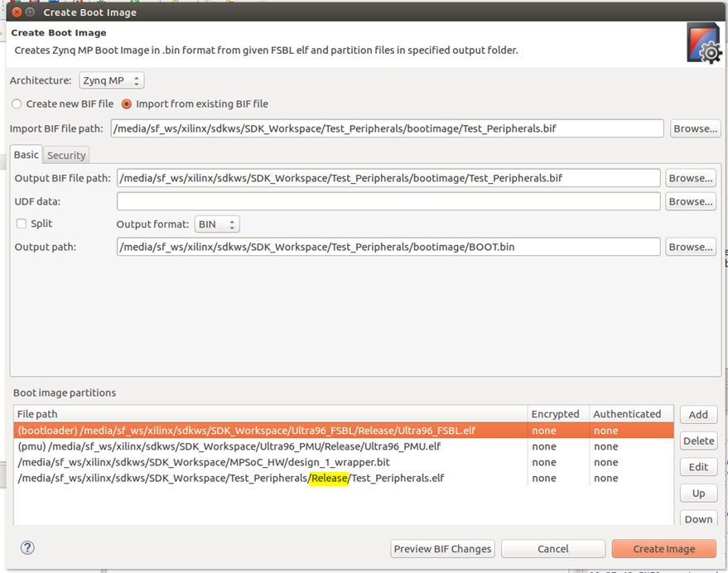This screenshot has width=728, height=573.
Task: Click Authenticated value of design_1_wrapper.bit row
Action: click(606, 462)
